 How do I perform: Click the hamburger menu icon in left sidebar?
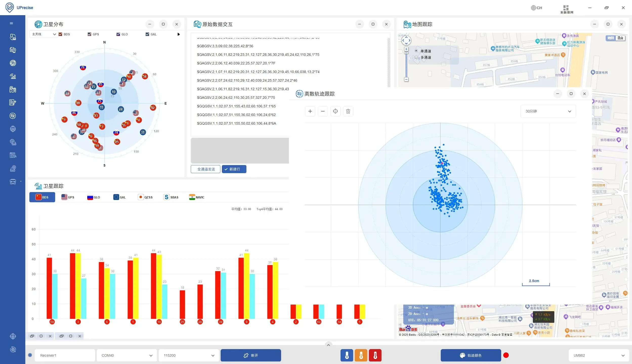[x=11, y=23]
